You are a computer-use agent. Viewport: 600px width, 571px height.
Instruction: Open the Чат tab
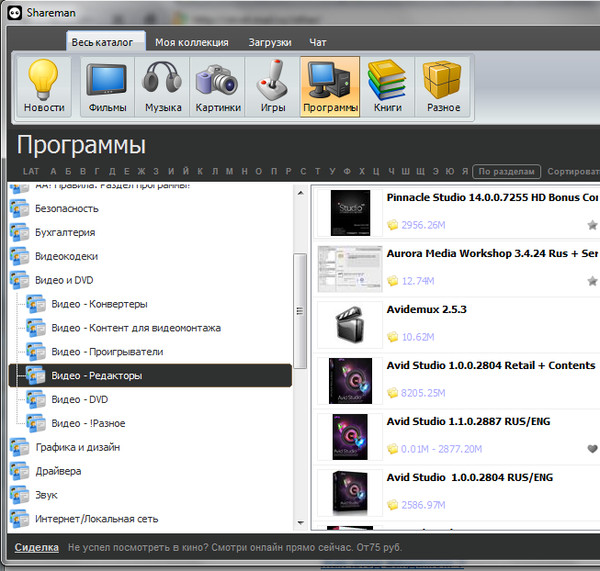point(318,42)
